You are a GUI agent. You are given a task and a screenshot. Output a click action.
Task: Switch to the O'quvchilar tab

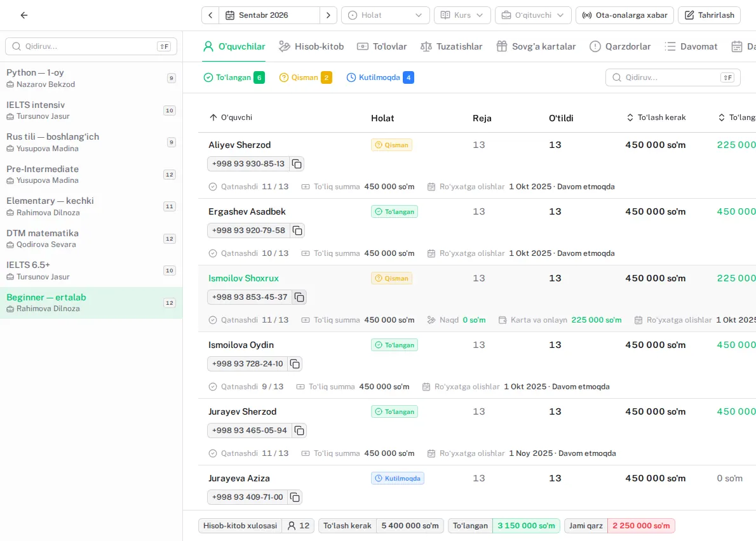point(234,47)
